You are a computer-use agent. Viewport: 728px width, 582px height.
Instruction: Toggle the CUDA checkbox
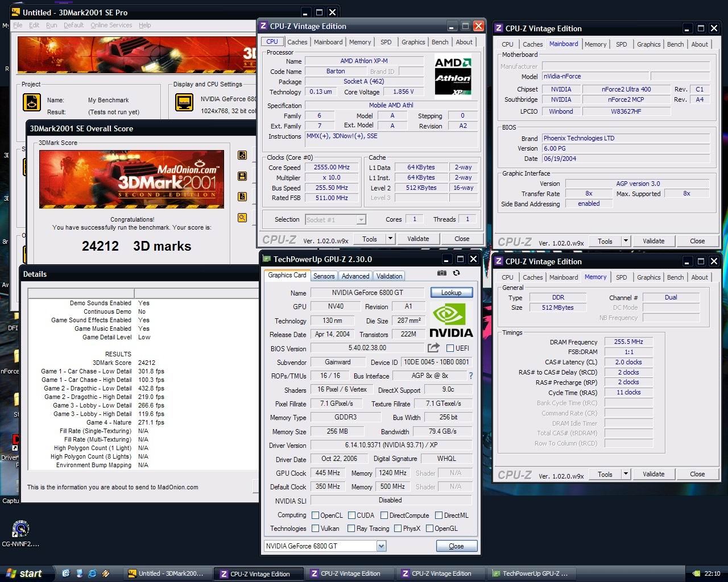(351, 516)
